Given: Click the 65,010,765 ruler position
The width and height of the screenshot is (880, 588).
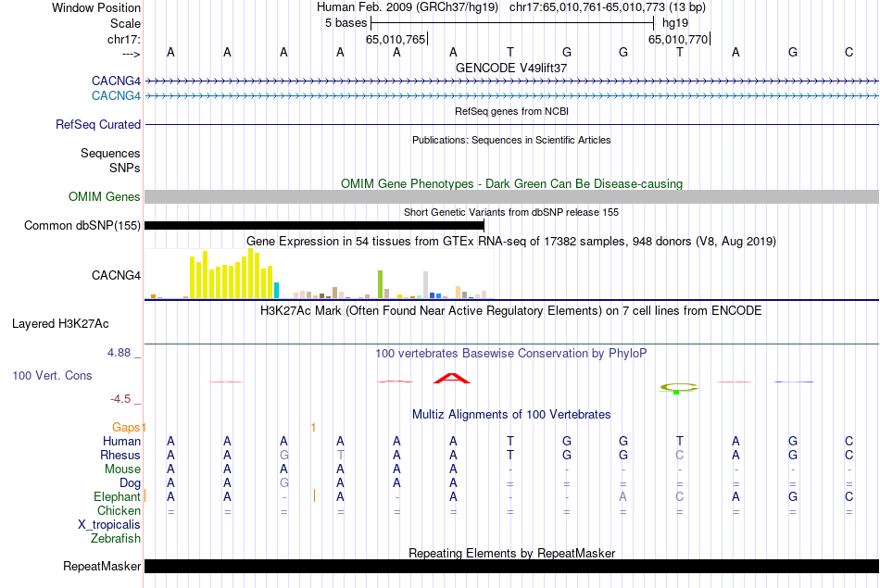Looking at the screenshot, I should click(396, 39).
